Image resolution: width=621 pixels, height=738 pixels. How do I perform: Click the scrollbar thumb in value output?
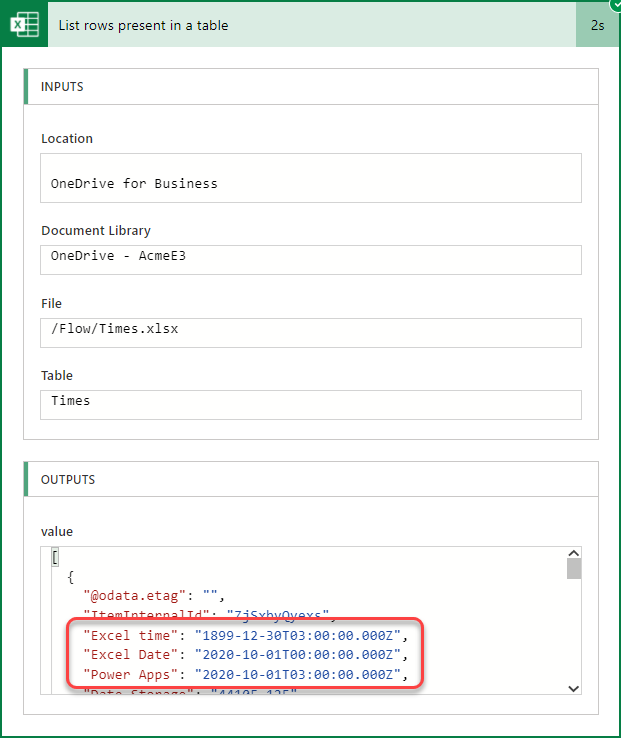coord(573,569)
